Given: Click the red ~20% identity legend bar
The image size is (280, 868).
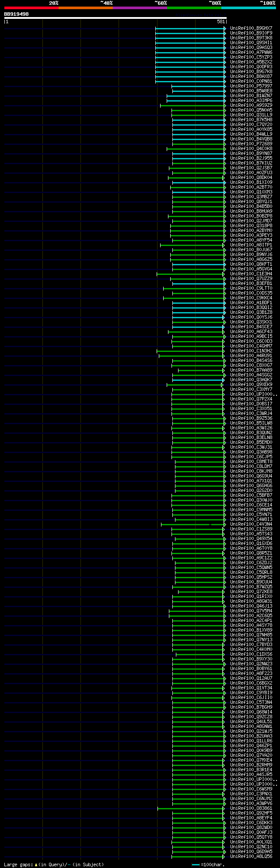Looking at the screenshot, I should click(31, 8).
